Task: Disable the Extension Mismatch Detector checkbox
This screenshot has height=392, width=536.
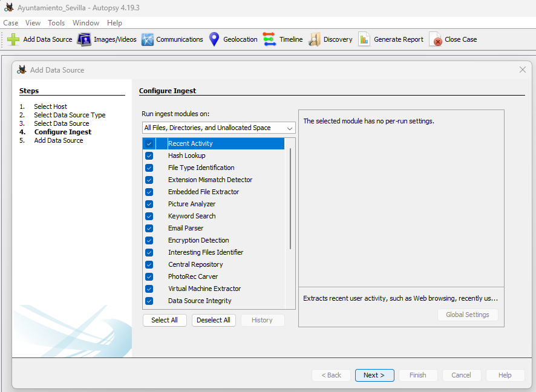Action: point(149,180)
